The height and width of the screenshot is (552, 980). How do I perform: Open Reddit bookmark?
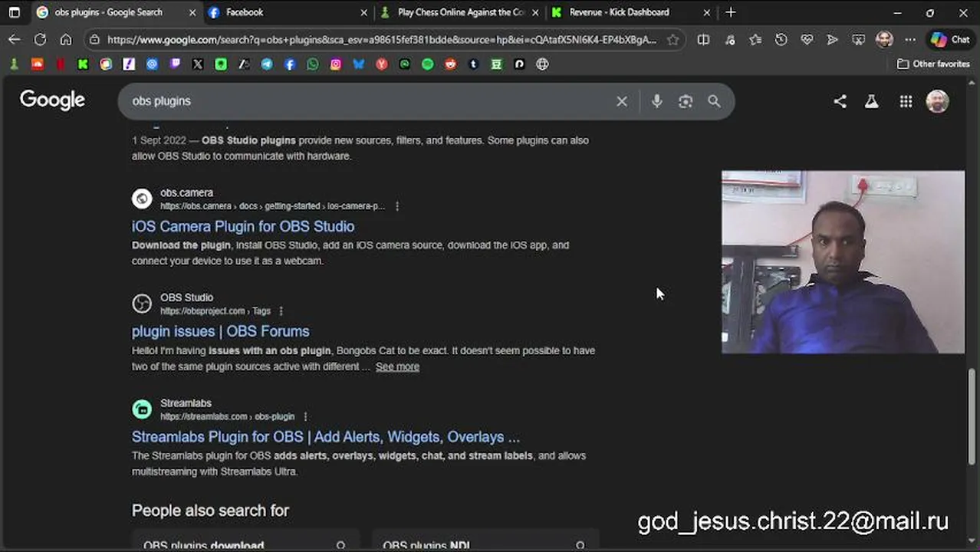tap(450, 64)
